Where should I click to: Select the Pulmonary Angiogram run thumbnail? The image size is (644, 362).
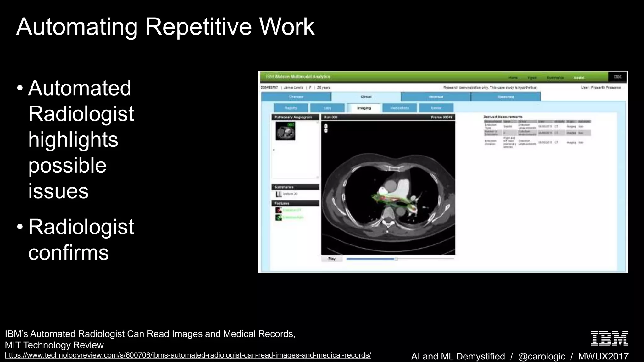[286, 131]
